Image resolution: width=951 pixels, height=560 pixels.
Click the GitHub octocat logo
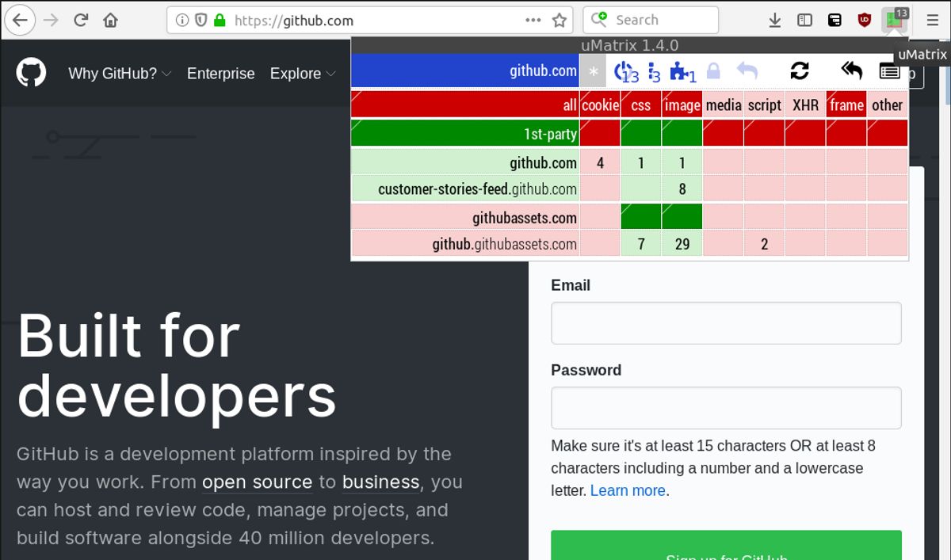click(32, 73)
